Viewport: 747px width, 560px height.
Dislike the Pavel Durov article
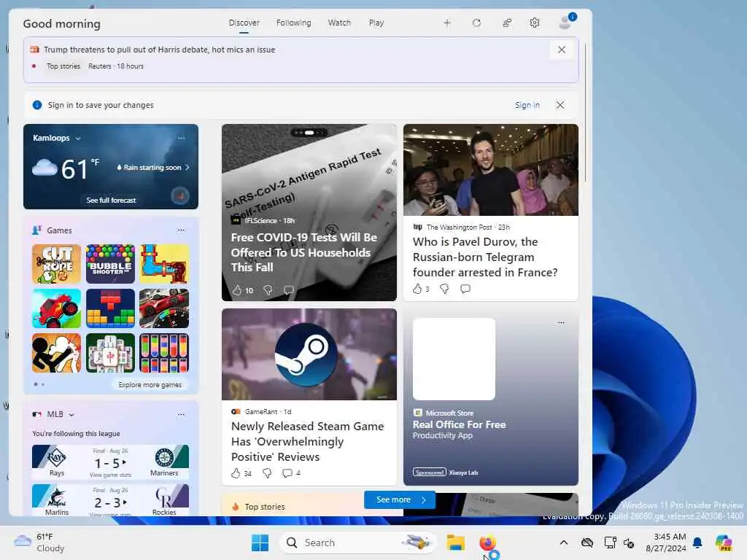[x=444, y=289]
